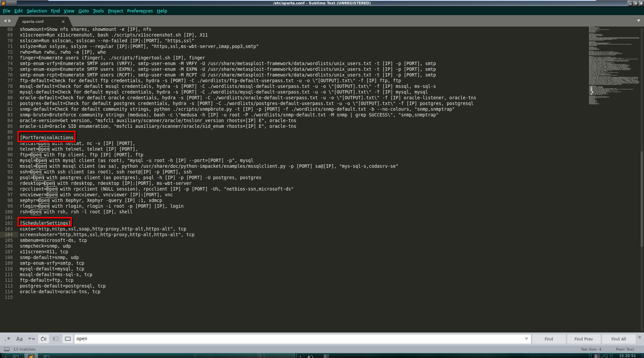
Task: Close the sparta.conf tab
Action: pyautogui.click(x=63, y=21)
